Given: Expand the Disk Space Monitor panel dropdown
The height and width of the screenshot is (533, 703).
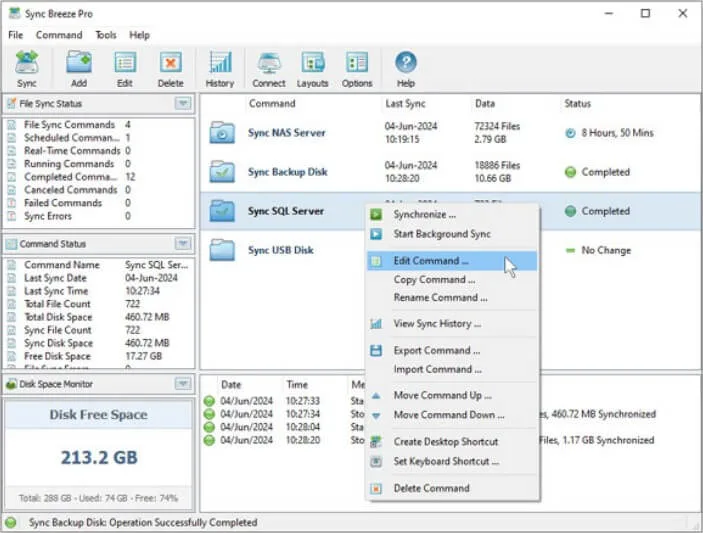Looking at the screenshot, I should (183, 384).
